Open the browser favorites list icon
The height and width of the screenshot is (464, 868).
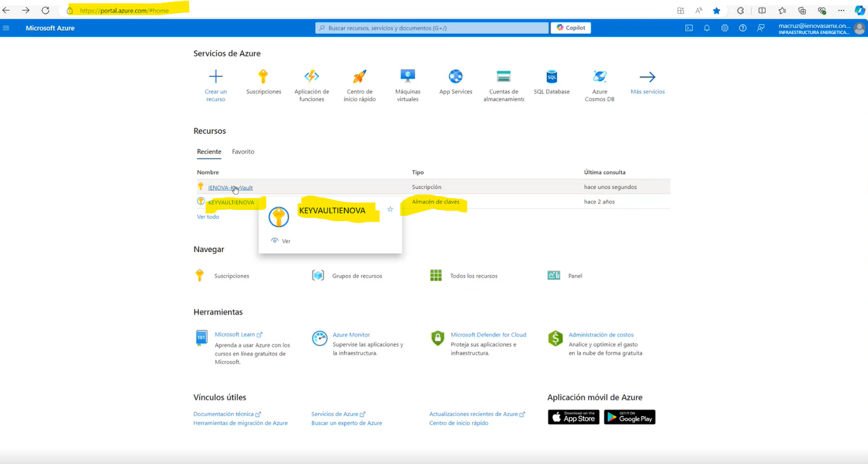[x=782, y=11]
